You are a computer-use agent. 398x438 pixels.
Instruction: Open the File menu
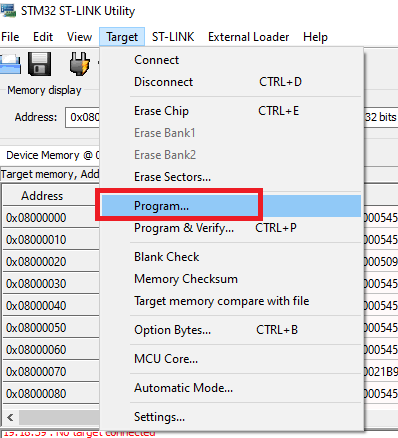point(10,37)
